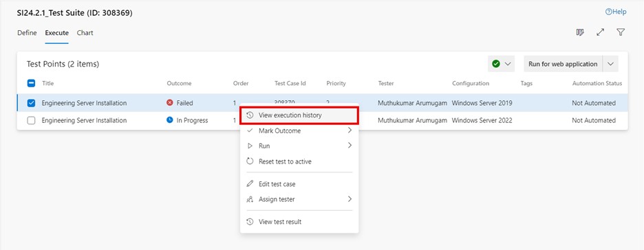Select View execution history menu item

(299, 115)
